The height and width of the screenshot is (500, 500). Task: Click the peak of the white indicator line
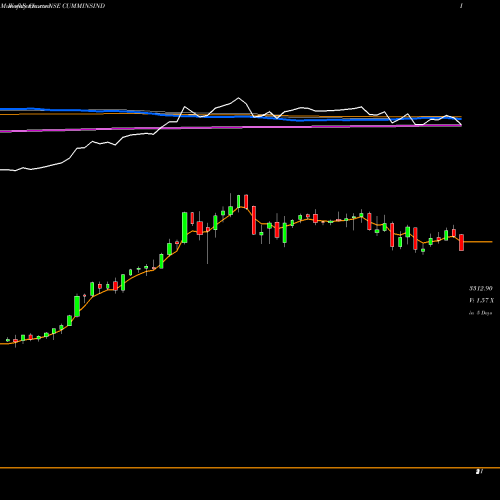click(x=238, y=98)
